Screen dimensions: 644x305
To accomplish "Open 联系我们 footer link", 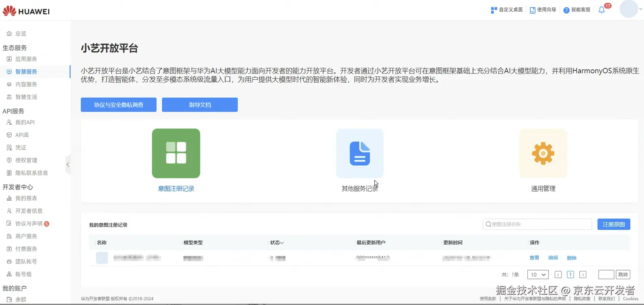I will (607, 299).
